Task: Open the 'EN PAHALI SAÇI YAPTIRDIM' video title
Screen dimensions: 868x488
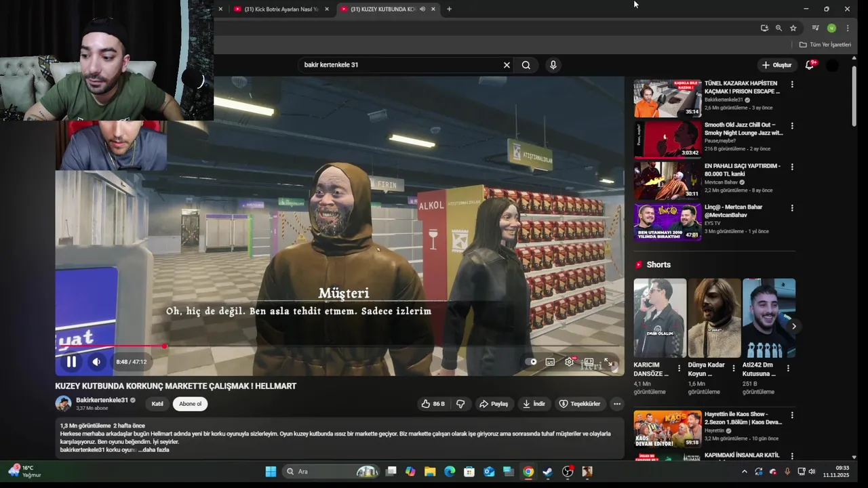Action: (x=743, y=170)
